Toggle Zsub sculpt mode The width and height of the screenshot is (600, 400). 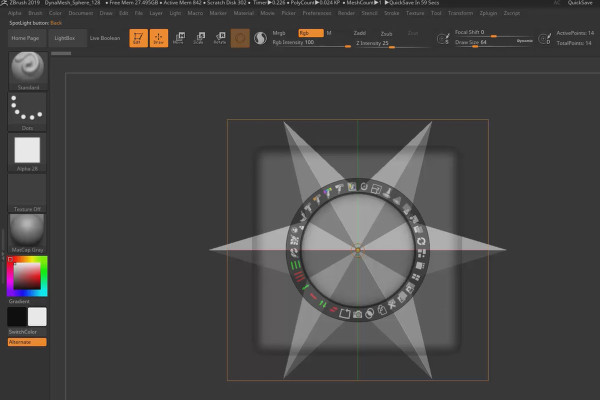pyautogui.click(x=386, y=34)
